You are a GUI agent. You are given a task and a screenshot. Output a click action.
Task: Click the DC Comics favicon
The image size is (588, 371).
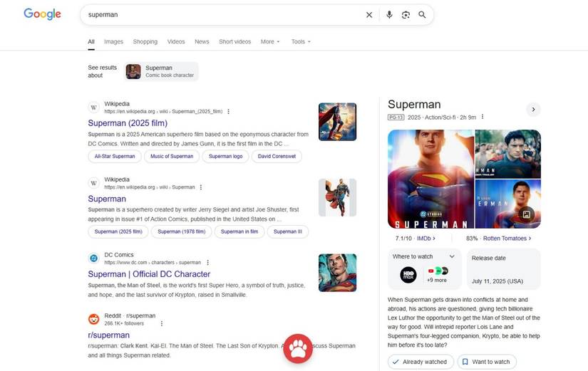pyautogui.click(x=94, y=258)
